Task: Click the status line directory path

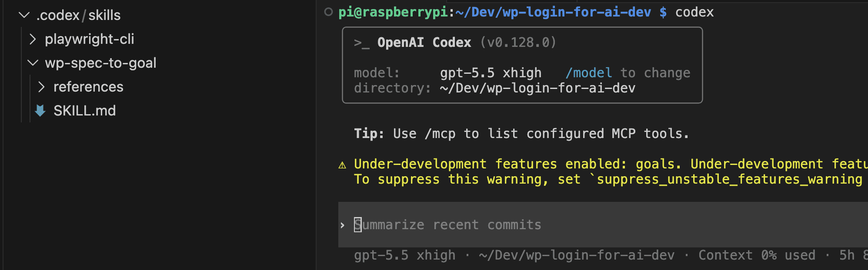Action: [577, 255]
